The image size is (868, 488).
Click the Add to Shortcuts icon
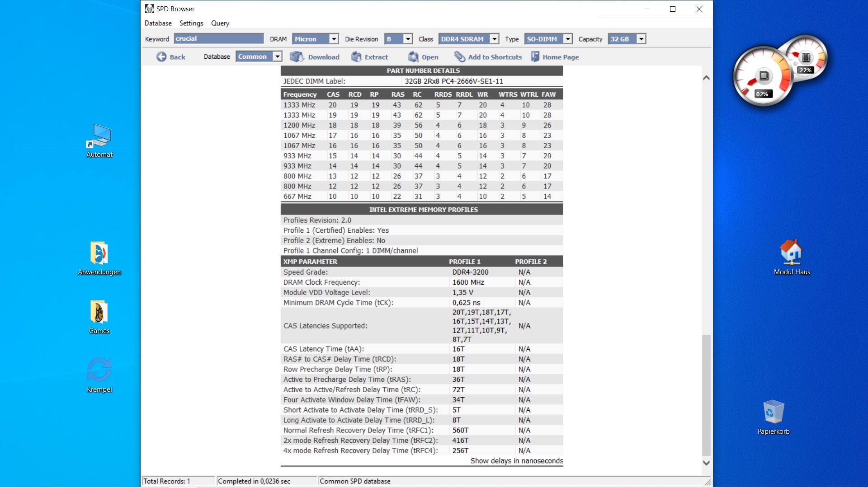[460, 57]
